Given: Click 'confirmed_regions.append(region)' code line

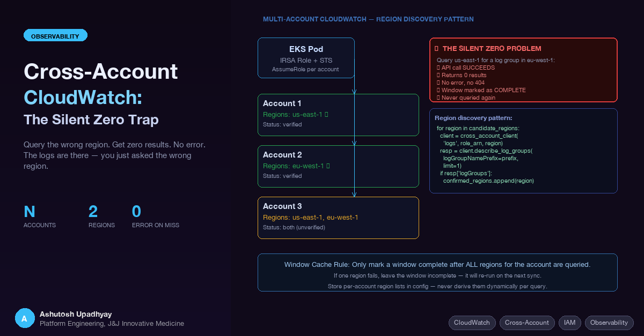Looking at the screenshot, I should [x=488, y=181].
